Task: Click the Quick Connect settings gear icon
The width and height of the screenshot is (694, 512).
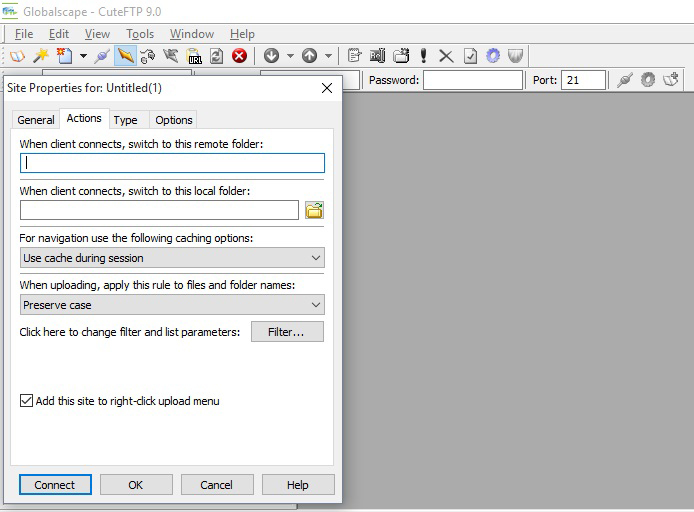Action: pos(648,80)
